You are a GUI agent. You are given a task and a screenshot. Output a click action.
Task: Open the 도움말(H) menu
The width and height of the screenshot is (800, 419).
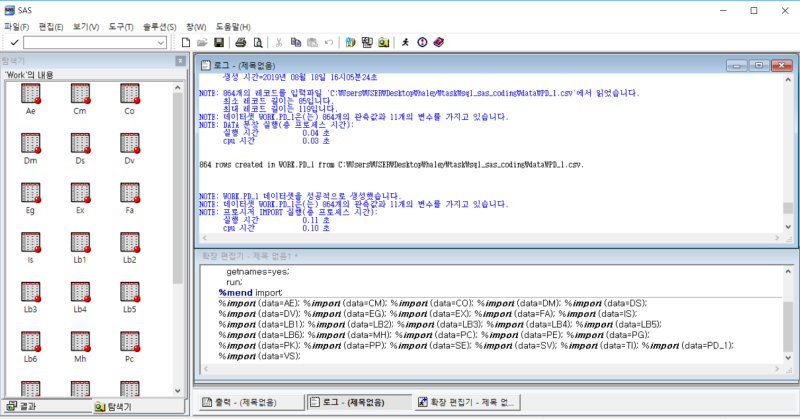pos(233,27)
